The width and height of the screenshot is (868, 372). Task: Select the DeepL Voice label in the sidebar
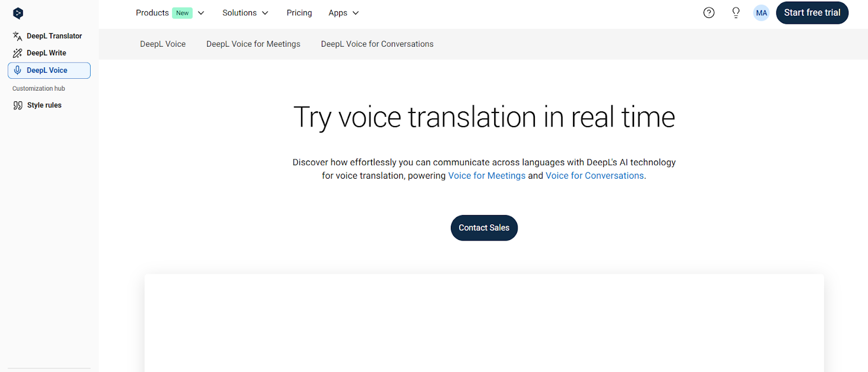pos(47,71)
